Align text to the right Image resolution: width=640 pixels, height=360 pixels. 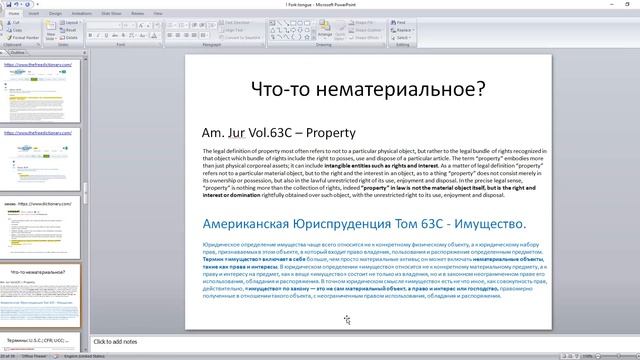tap(186, 35)
